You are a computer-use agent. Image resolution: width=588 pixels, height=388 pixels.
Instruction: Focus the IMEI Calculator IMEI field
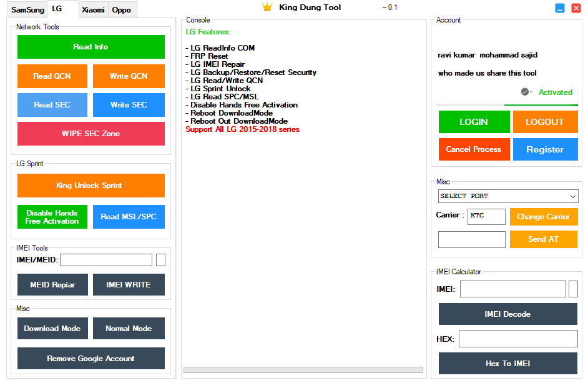pyautogui.click(x=512, y=289)
